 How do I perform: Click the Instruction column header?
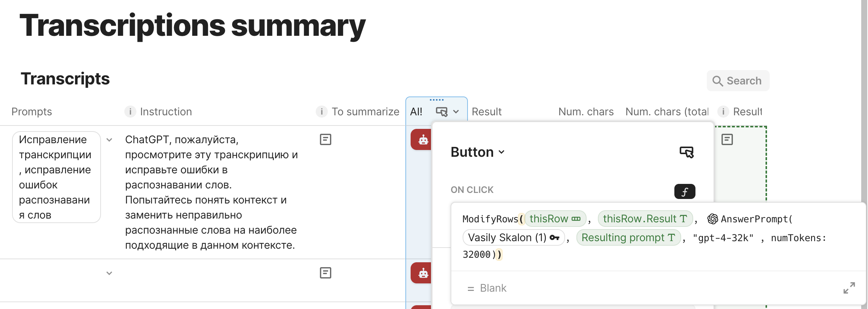click(166, 112)
